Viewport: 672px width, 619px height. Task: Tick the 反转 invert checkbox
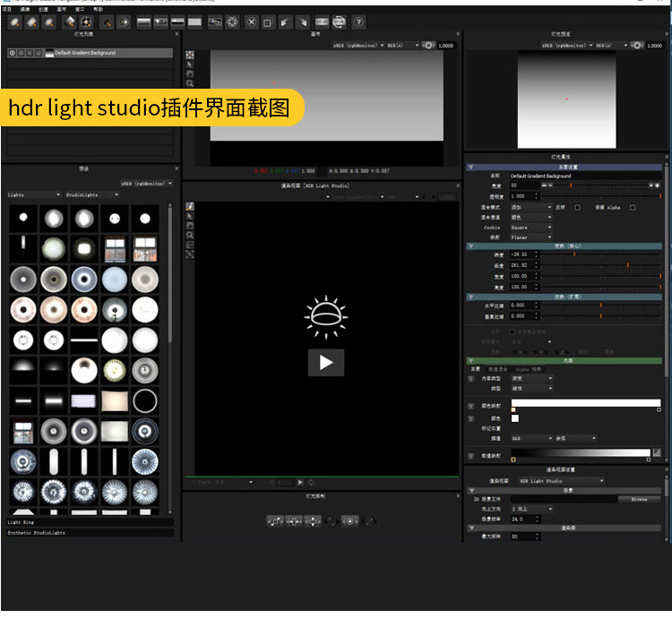[577, 207]
